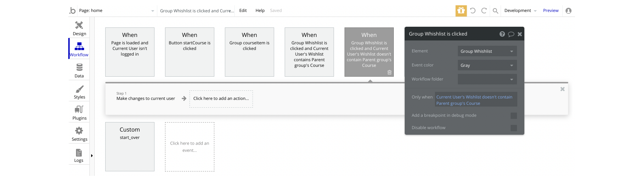This screenshot has width=644, height=178.
Task: Click here to add an action
Action: click(x=221, y=99)
